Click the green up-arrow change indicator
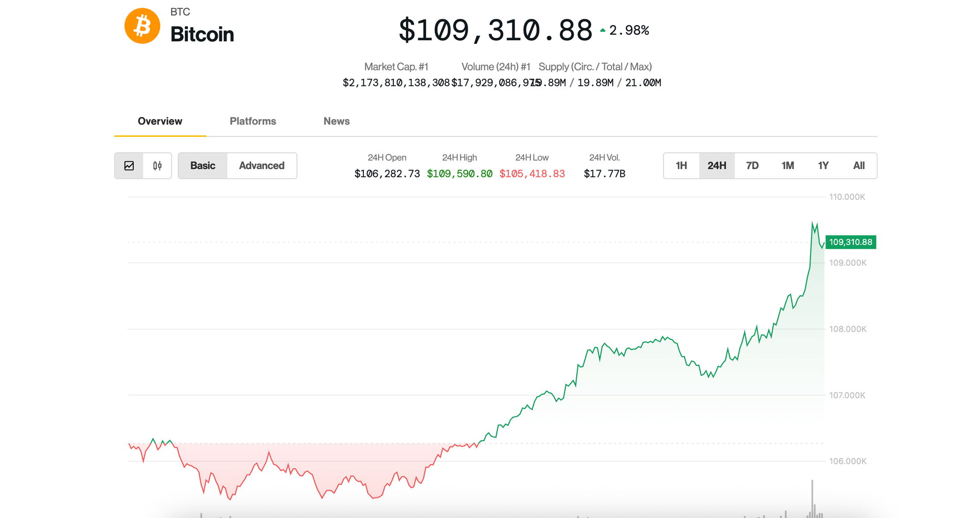980x518 pixels. pyautogui.click(x=603, y=30)
